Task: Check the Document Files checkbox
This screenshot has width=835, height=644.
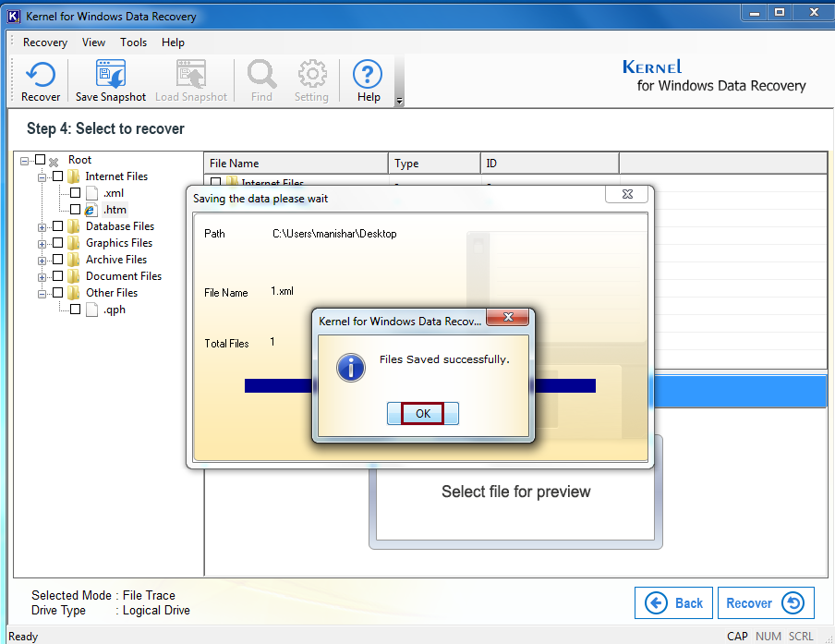Action: (57, 275)
